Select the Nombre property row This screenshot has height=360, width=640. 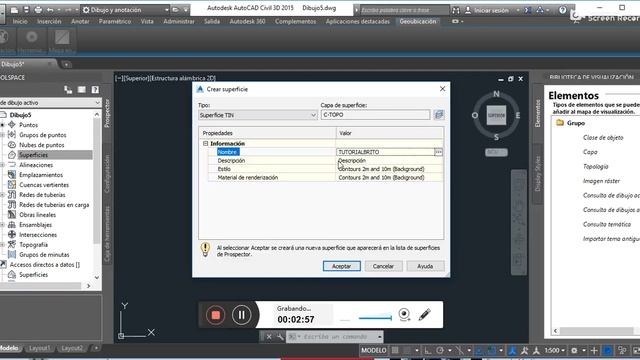point(325,152)
